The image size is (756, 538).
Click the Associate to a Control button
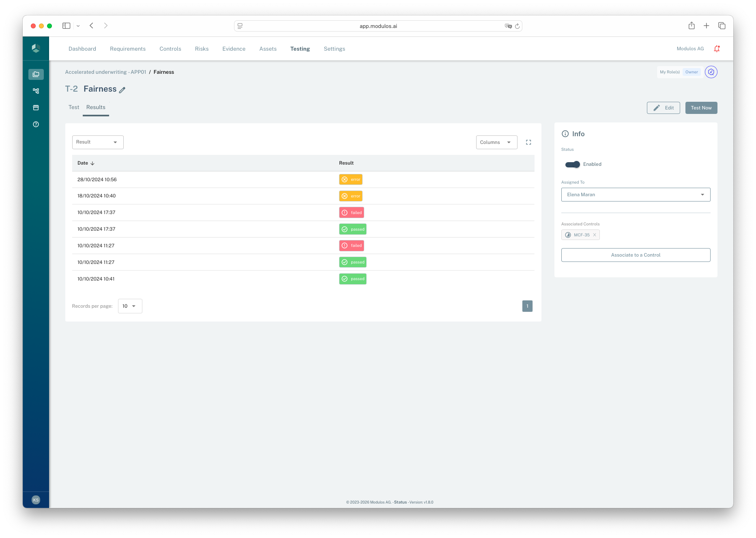[635, 255]
